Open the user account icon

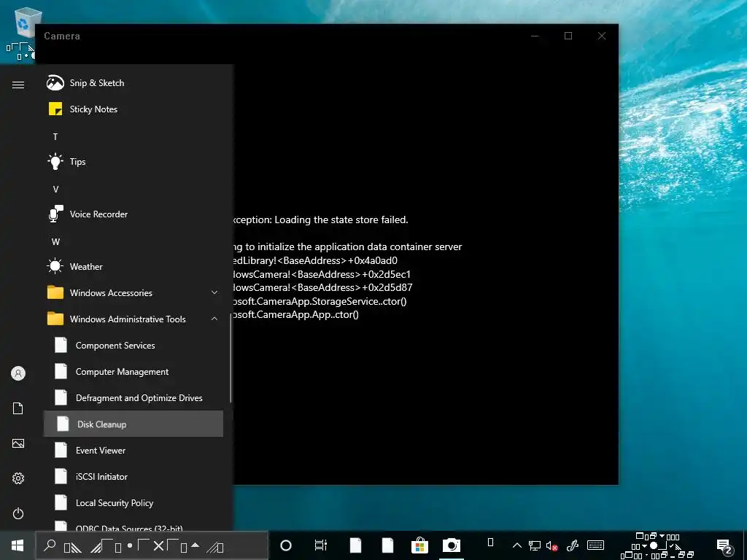click(18, 373)
